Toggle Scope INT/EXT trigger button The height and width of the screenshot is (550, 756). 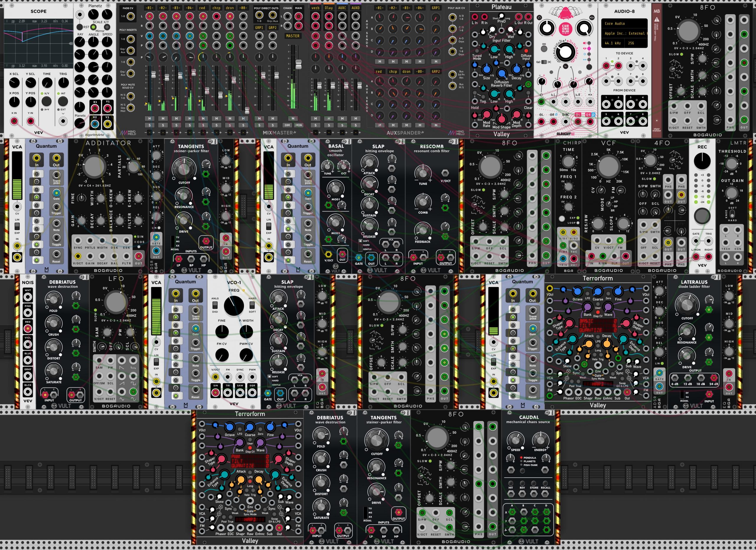[x=63, y=101]
